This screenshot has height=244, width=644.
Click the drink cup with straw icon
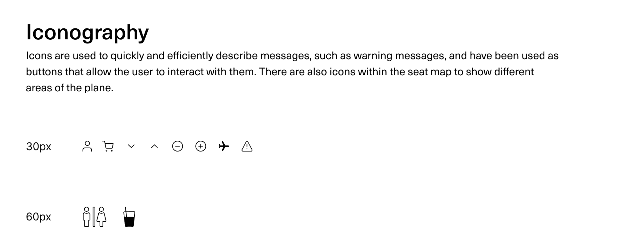[x=129, y=217]
